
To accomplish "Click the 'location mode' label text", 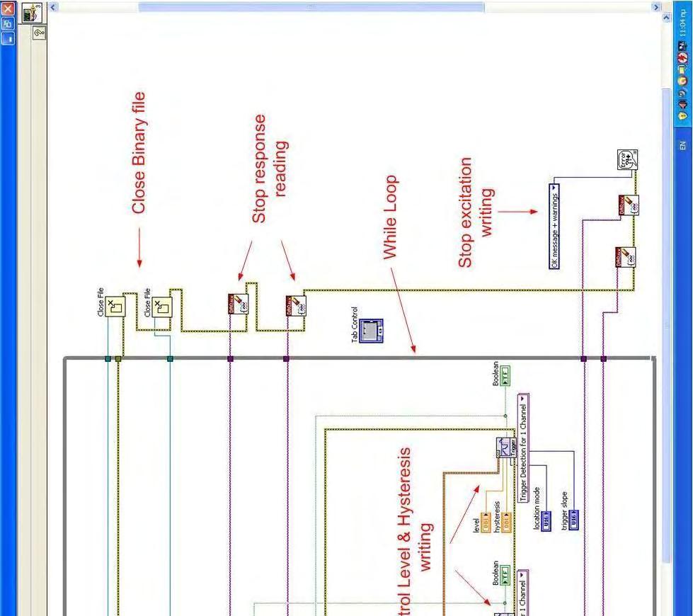I will point(537,508).
